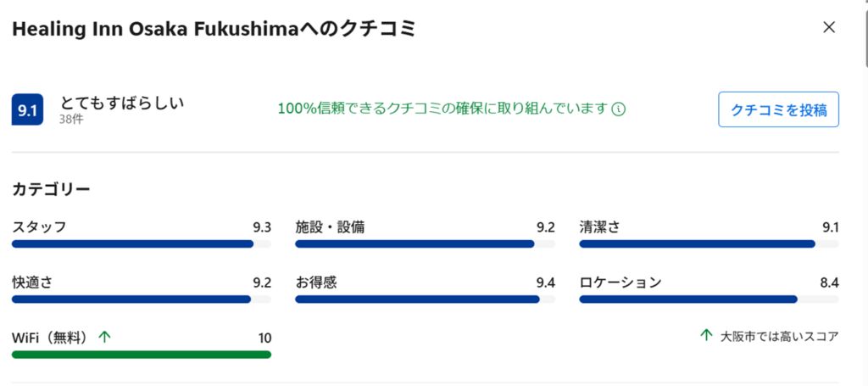Click the blue 9.1 score badge
The image size is (868, 386).
point(27,110)
